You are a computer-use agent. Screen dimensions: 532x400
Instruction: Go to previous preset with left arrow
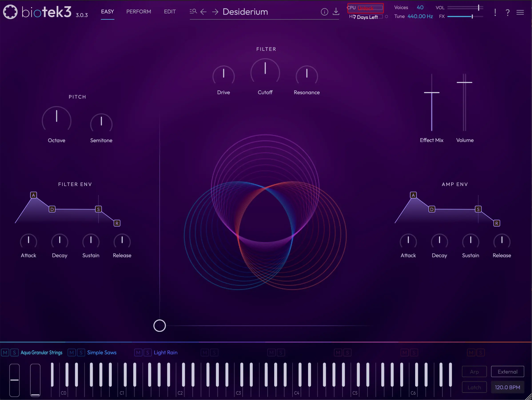(203, 12)
